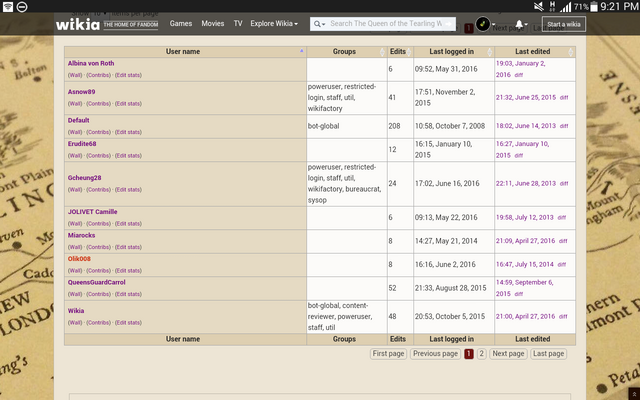
Task: Open QueensGuardCarrol user profile
Action: point(97,282)
